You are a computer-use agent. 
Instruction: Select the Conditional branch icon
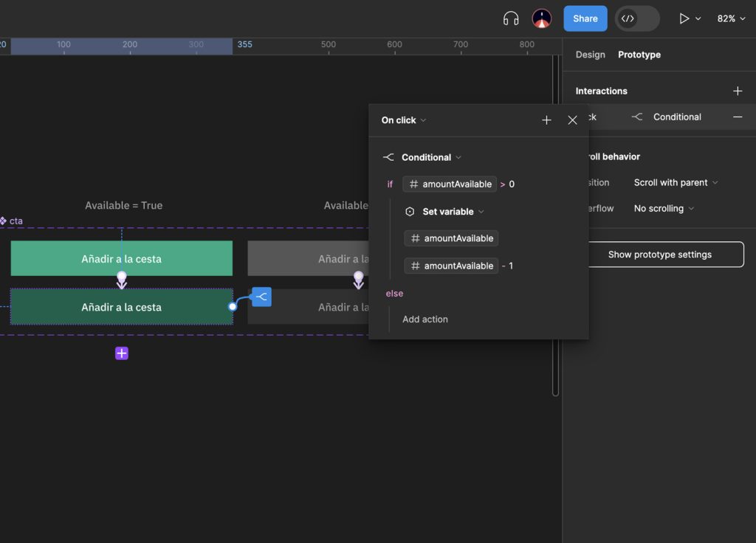pos(388,156)
